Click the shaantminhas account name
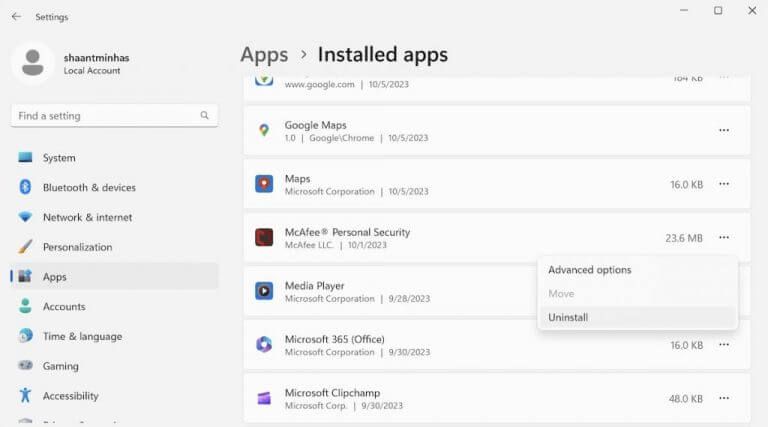Viewport: 768px width, 427px height. pos(96,58)
